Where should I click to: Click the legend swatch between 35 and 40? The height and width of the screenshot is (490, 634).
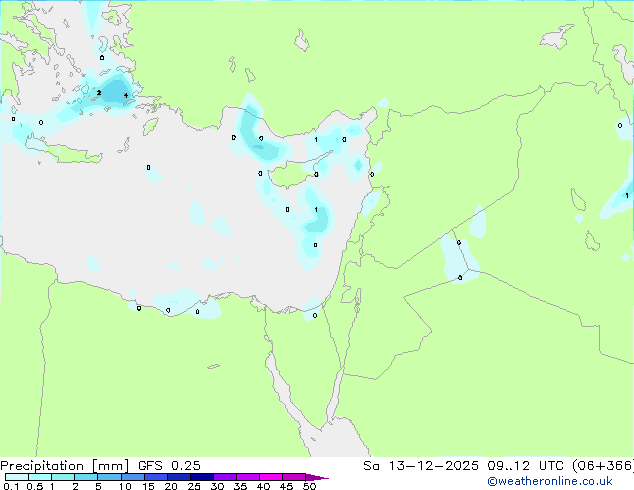click(x=248, y=477)
